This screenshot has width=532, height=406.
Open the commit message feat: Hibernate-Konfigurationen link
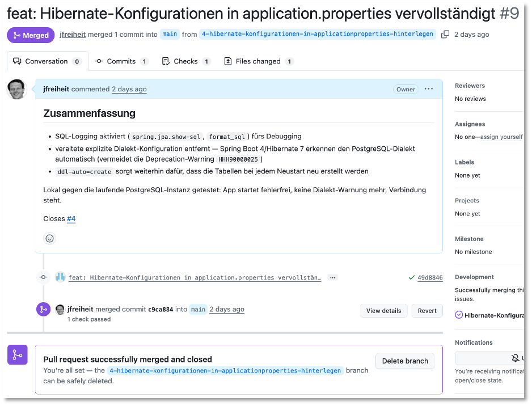tap(195, 277)
